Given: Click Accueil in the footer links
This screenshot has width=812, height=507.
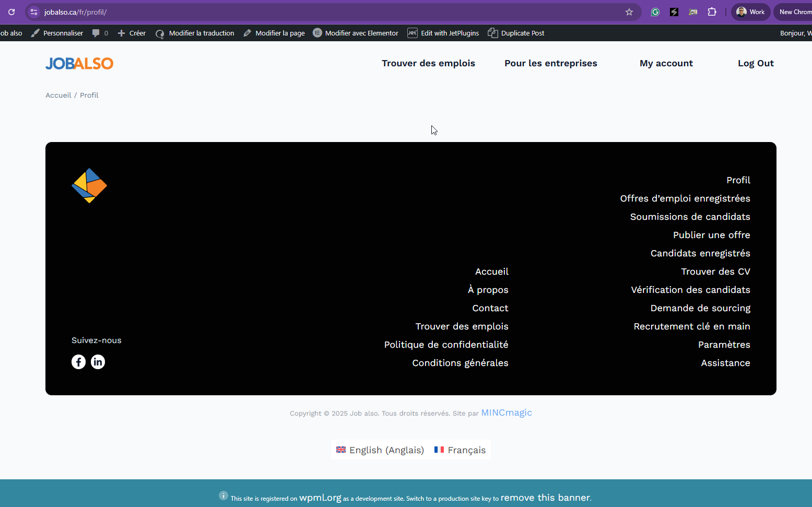Looking at the screenshot, I should (x=492, y=272).
